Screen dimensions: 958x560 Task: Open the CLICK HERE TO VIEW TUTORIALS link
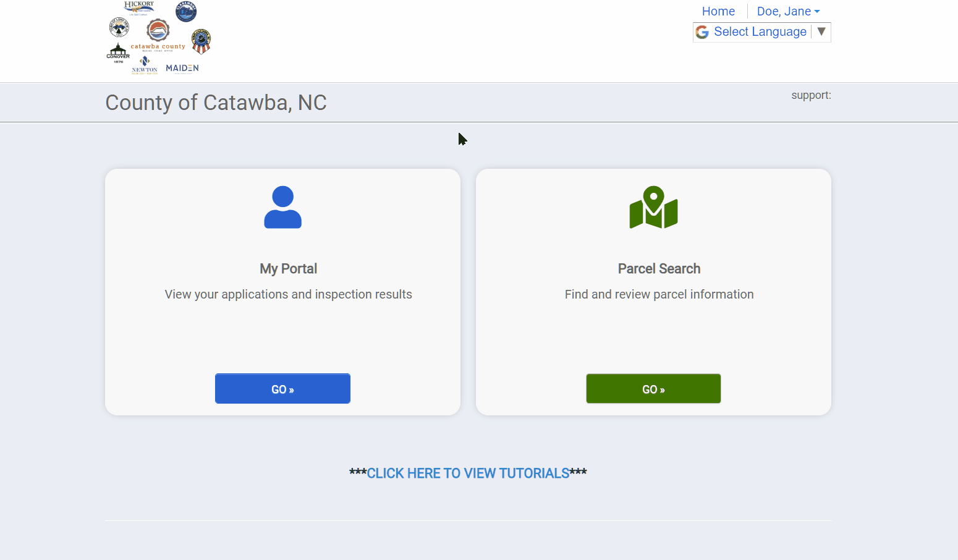tap(468, 473)
